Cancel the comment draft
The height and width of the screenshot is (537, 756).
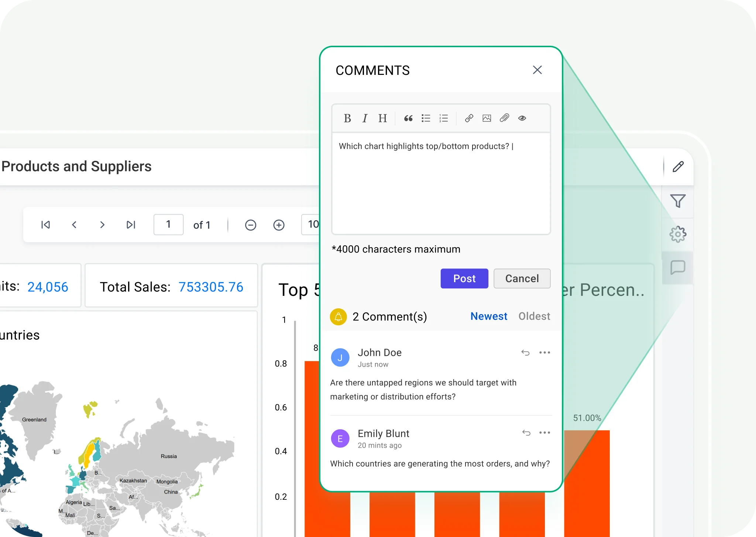tap(522, 278)
